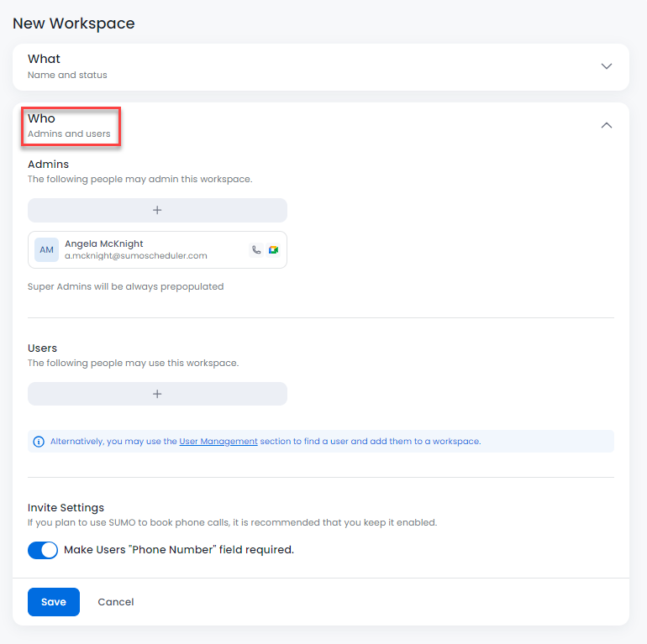Click the Make Users Phone Number required label

pos(179,550)
